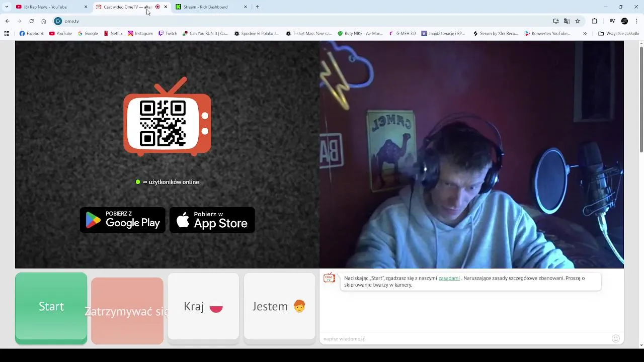Click the OmeTV avatar icon in chat

click(330, 278)
